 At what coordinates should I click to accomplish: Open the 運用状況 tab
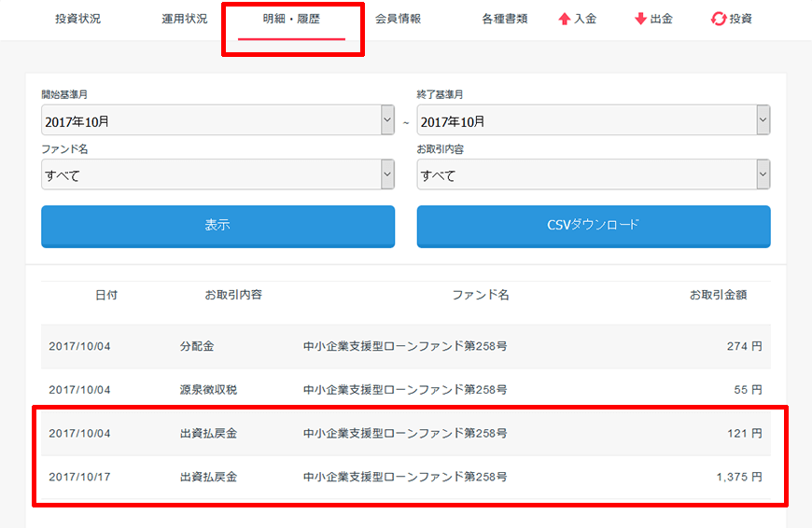pyautogui.click(x=185, y=20)
